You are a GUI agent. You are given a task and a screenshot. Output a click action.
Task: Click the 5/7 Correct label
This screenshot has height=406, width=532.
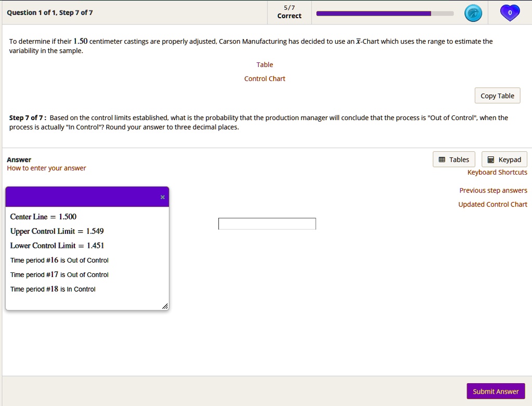(x=289, y=11)
